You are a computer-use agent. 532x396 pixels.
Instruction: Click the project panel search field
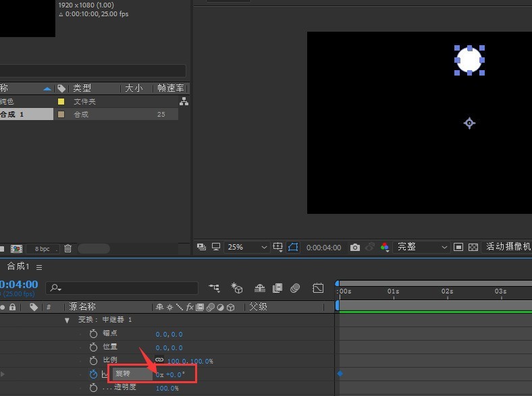[x=92, y=71]
